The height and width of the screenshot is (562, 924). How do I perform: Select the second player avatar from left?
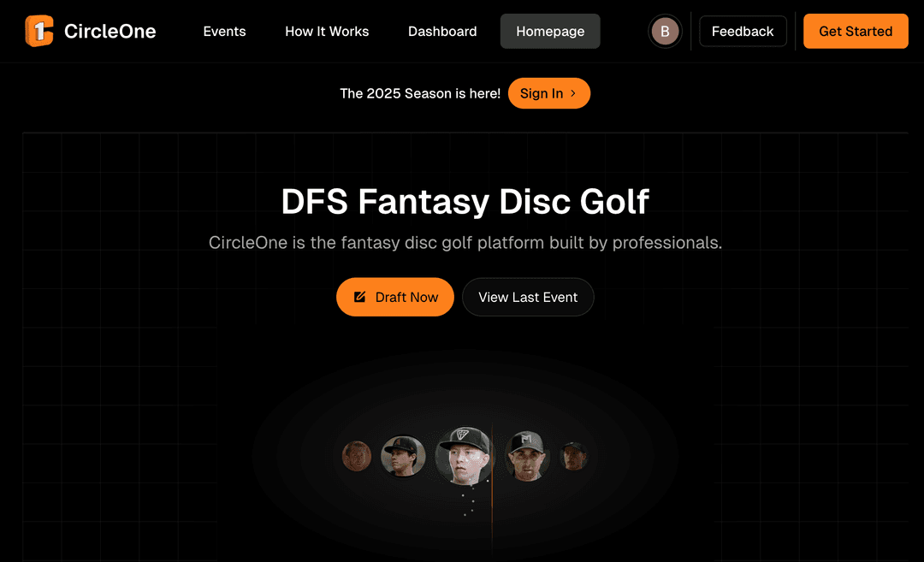coord(402,456)
